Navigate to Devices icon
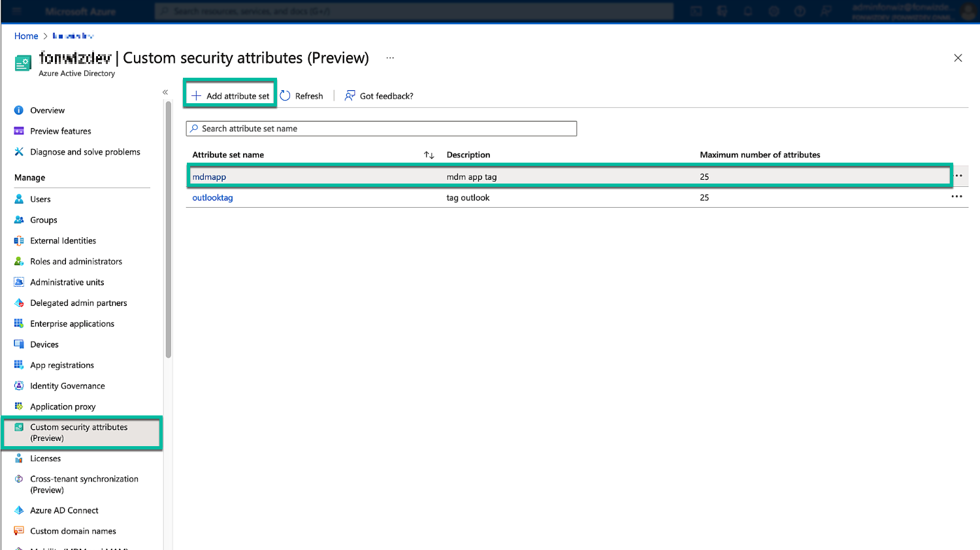980x550 pixels. click(19, 344)
